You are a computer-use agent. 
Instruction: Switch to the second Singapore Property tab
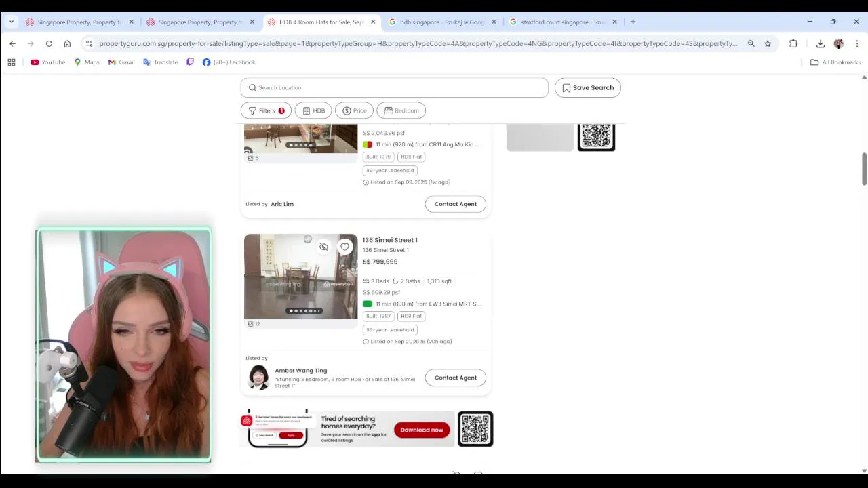(x=199, y=22)
